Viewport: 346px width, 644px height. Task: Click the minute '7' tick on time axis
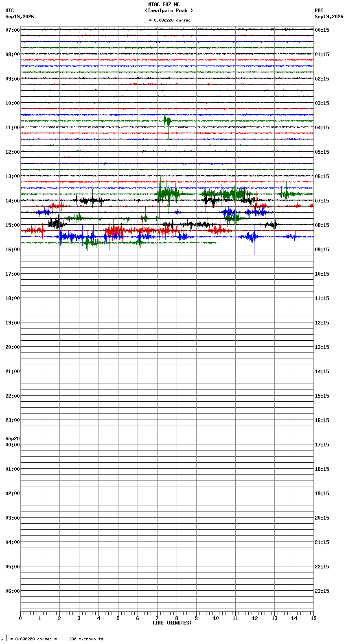pos(157,618)
